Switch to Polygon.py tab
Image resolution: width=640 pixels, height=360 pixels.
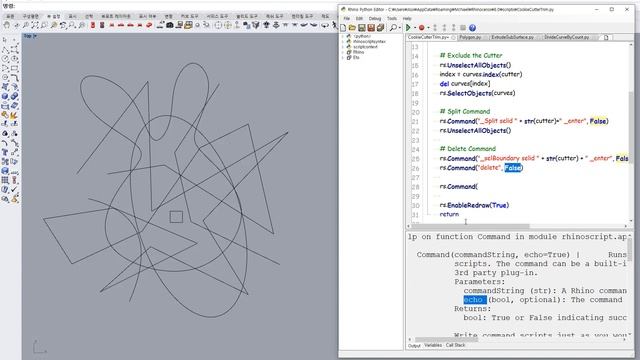pos(470,37)
